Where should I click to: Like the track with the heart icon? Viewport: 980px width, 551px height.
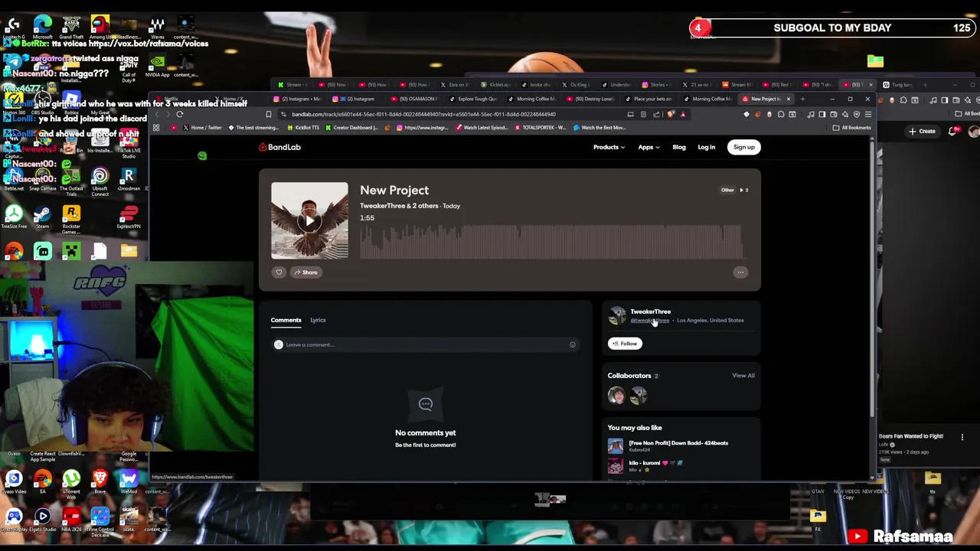coord(279,272)
